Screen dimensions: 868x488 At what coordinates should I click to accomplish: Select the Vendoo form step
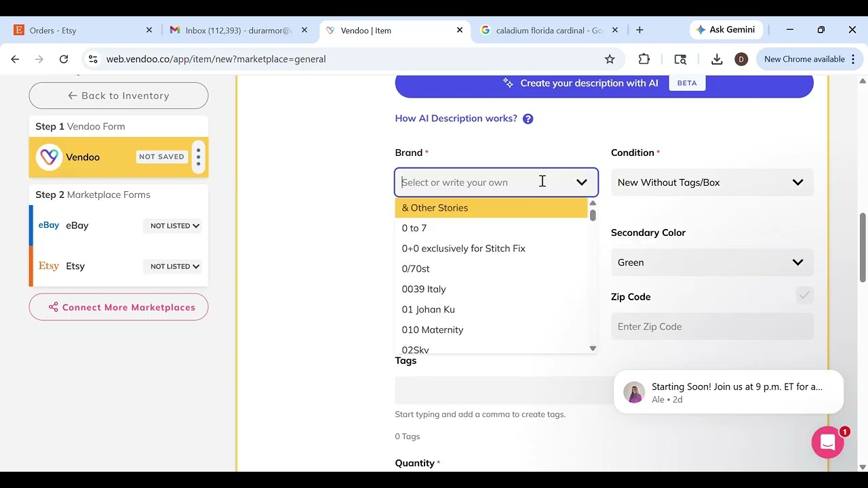point(119,157)
